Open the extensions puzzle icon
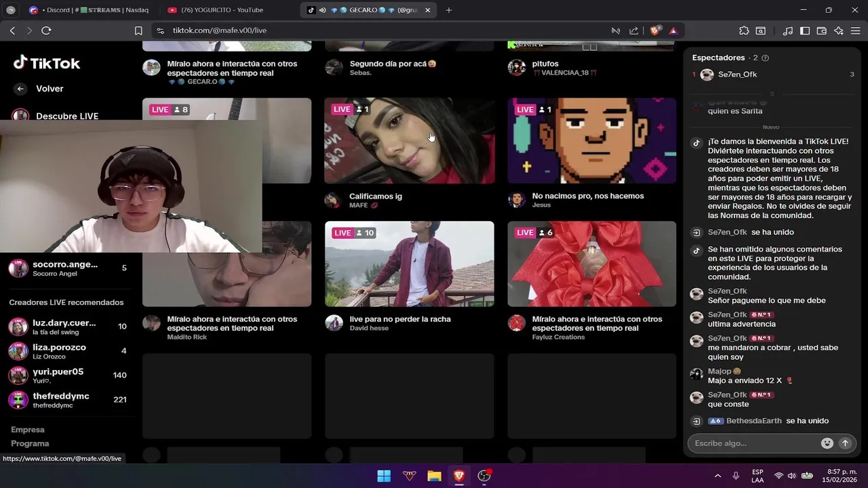The width and height of the screenshot is (868, 488). (x=744, y=30)
